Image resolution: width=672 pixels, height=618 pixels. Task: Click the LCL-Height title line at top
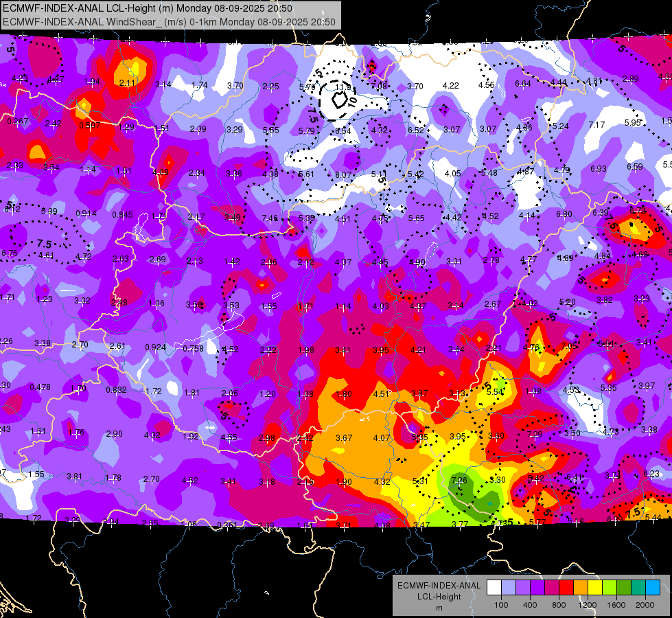148,8
